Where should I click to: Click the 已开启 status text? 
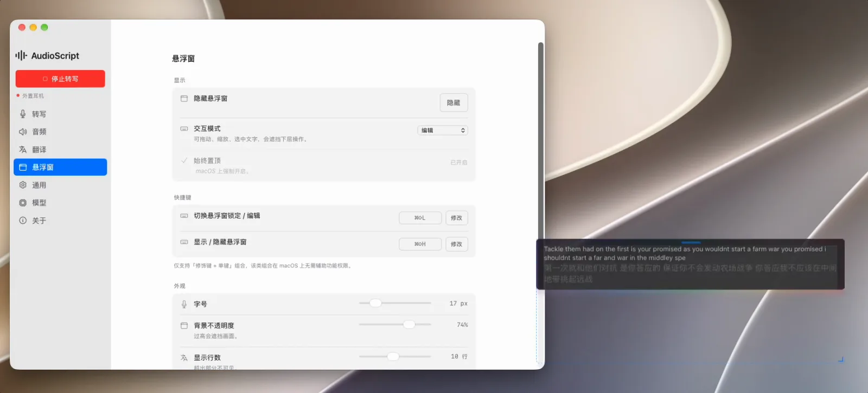click(x=458, y=163)
